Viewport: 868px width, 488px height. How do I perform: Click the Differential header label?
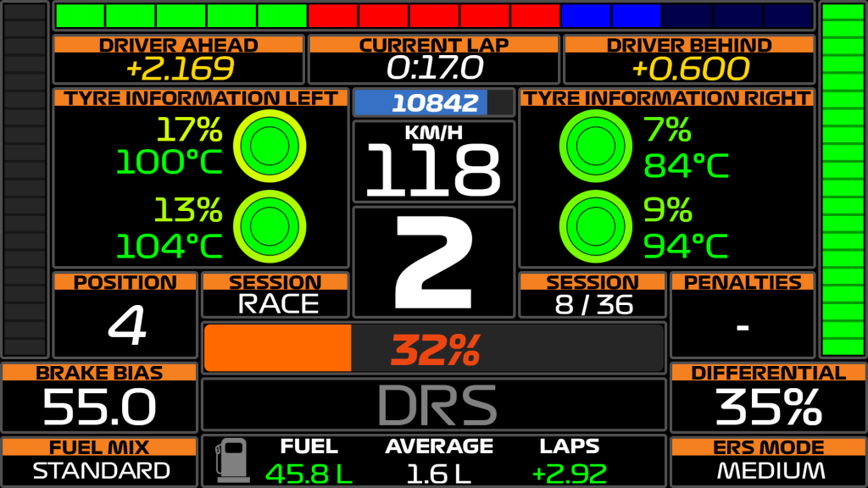(x=768, y=373)
